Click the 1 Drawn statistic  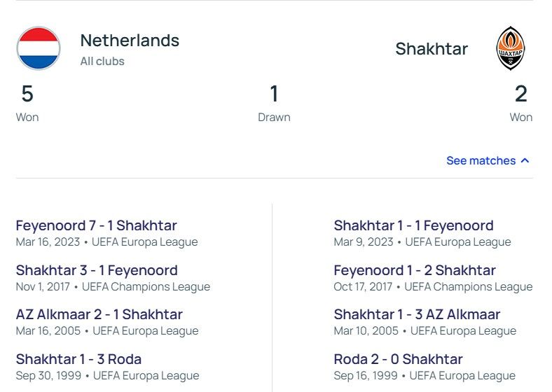[x=274, y=101]
